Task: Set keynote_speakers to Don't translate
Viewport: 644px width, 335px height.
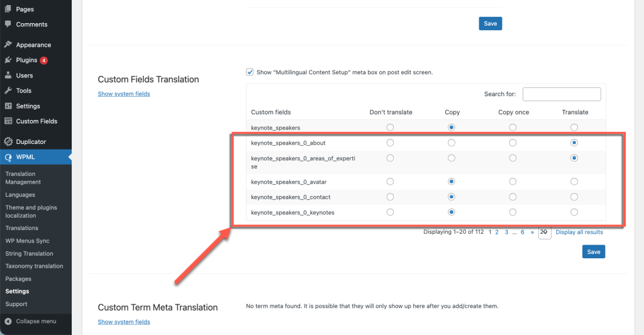Action: pyautogui.click(x=390, y=127)
